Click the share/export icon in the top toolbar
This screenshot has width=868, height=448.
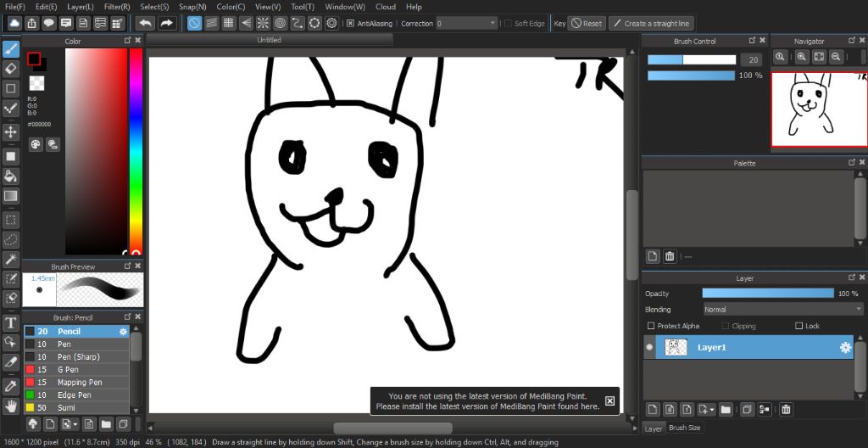click(31, 23)
